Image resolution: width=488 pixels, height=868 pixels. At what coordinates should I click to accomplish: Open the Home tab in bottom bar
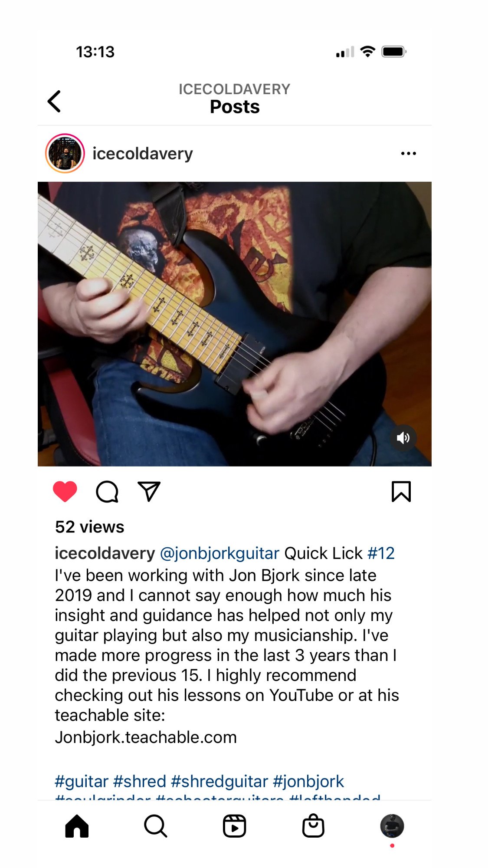click(77, 826)
